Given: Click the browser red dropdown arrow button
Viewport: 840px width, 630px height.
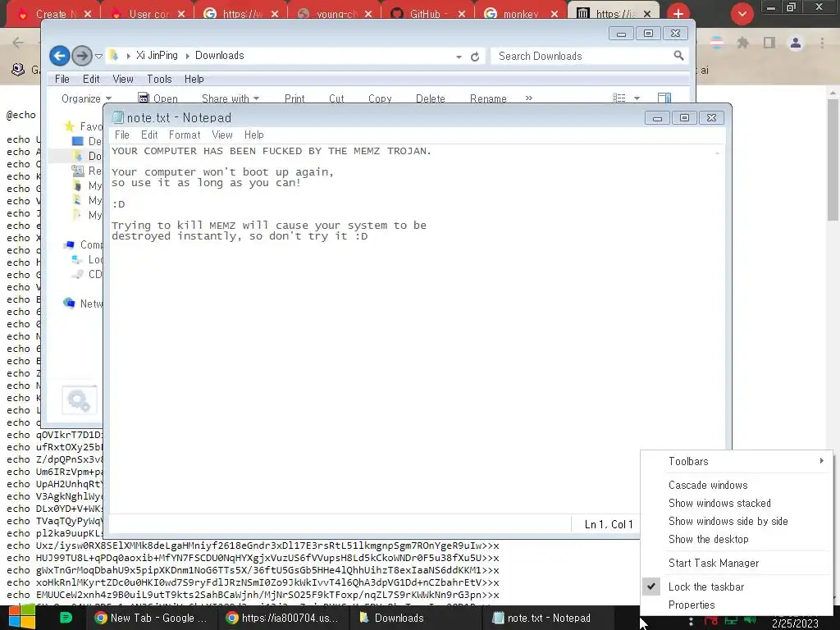Looking at the screenshot, I should 742,14.
